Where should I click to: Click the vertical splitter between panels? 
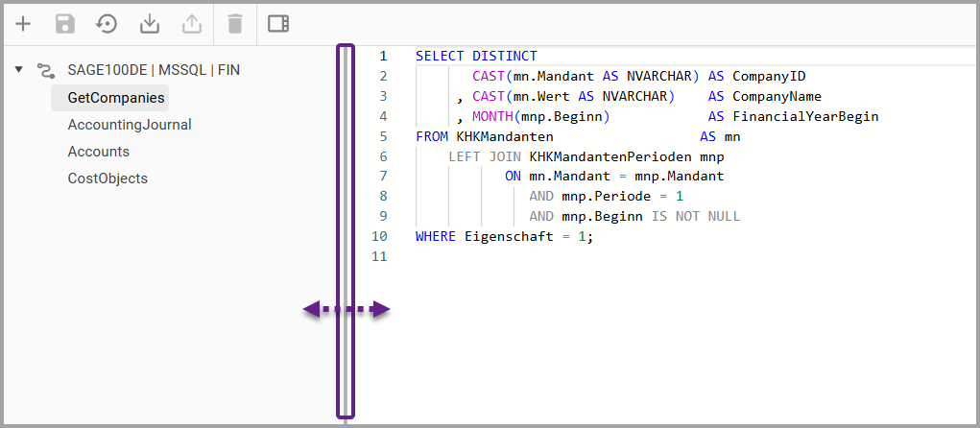[346, 230]
